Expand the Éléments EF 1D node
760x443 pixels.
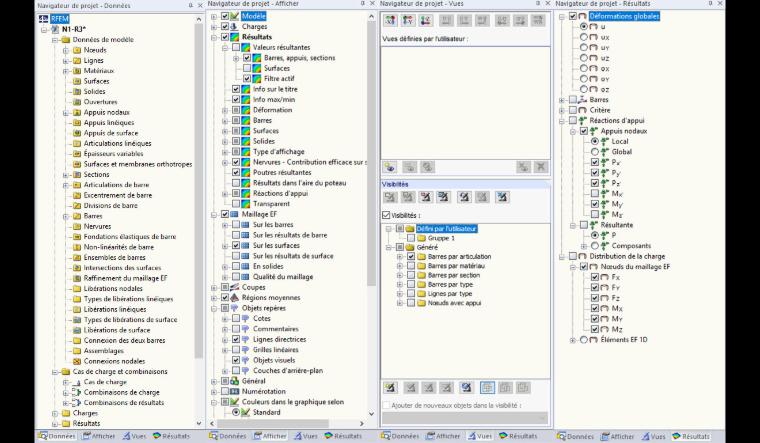[573, 340]
